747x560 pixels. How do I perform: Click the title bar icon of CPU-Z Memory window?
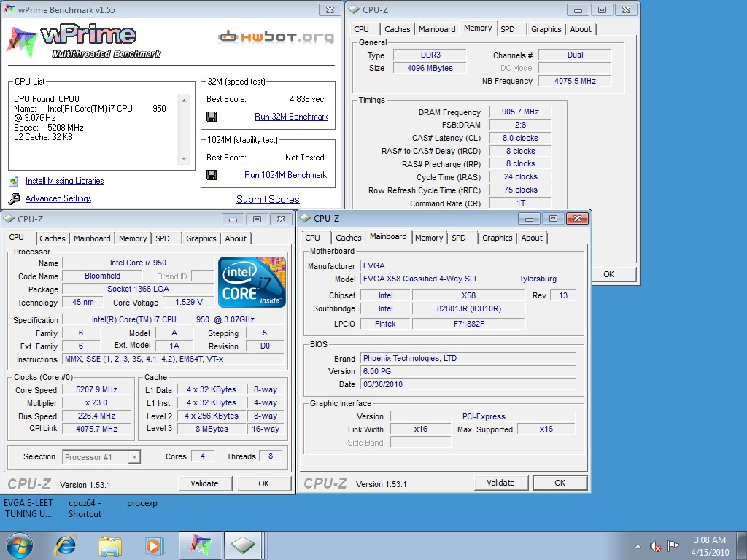(x=355, y=9)
